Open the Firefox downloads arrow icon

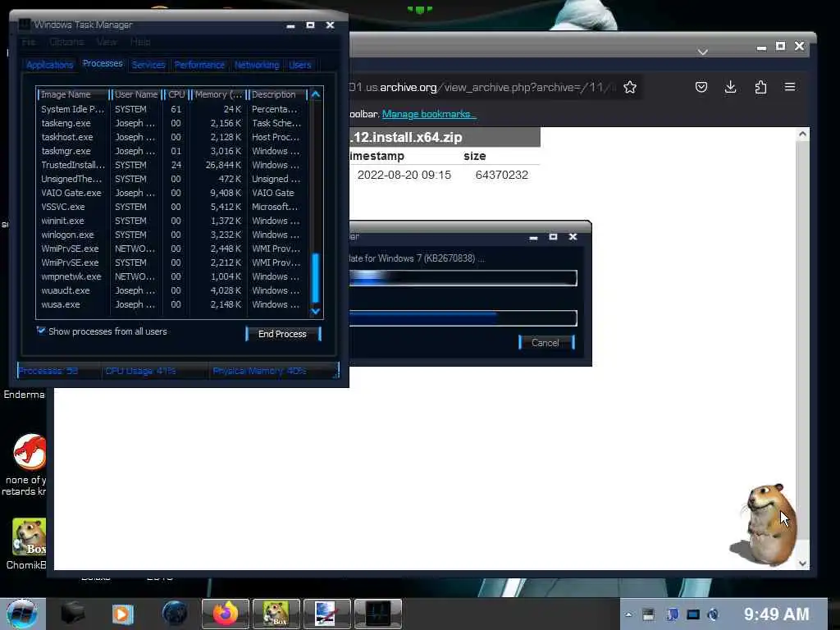coord(730,87)
